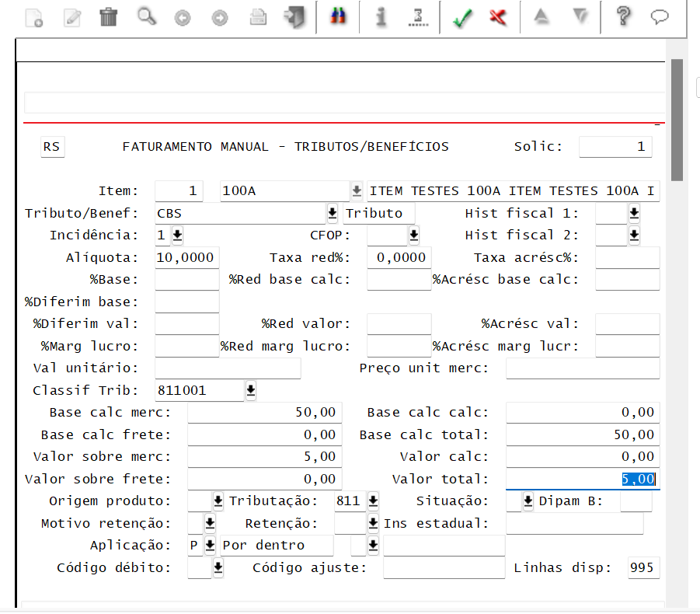Click the RS button beside the title
The image size is (700, 614).
coord(52,147)
